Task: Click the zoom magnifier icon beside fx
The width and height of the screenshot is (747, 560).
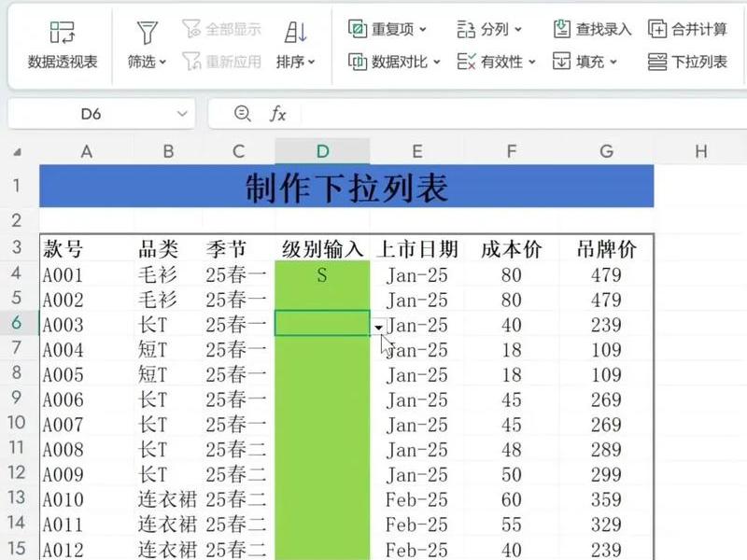Action: pyautogui.click(x=243, y=114)
